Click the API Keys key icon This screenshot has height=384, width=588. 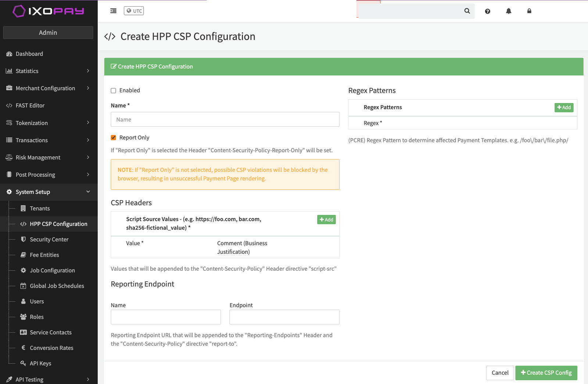click(x=23, y=363)
